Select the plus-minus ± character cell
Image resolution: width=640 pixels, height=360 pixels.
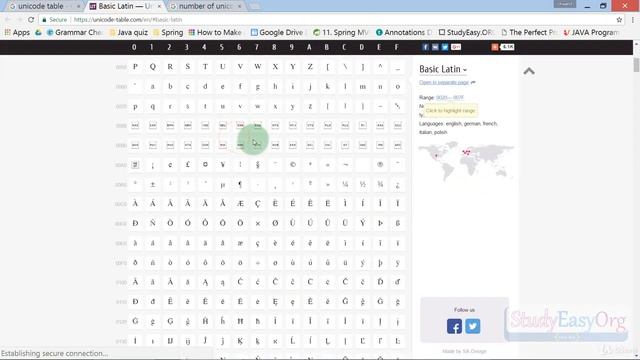point(153,184)
